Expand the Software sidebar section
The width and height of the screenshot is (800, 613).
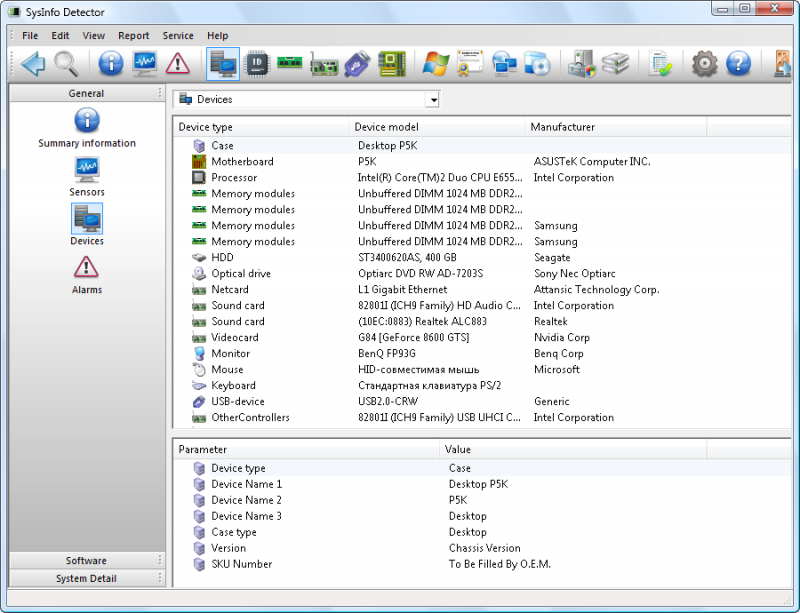(87, 561)
